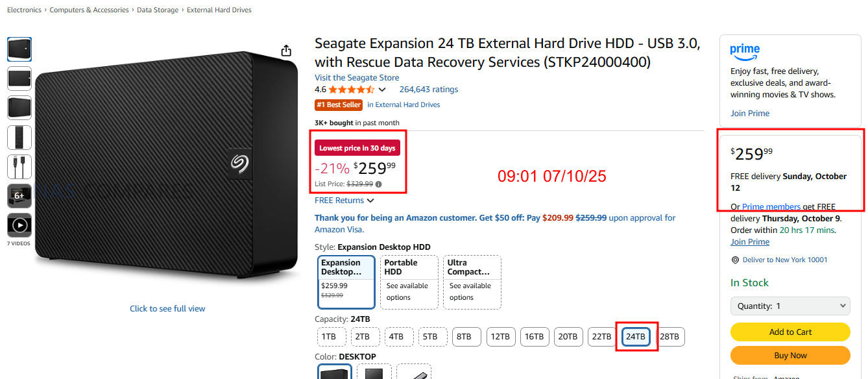The height and width of the screenshot is (379, 868).
Task: Open the 264,643 ratings link
Action: [428, 90]
